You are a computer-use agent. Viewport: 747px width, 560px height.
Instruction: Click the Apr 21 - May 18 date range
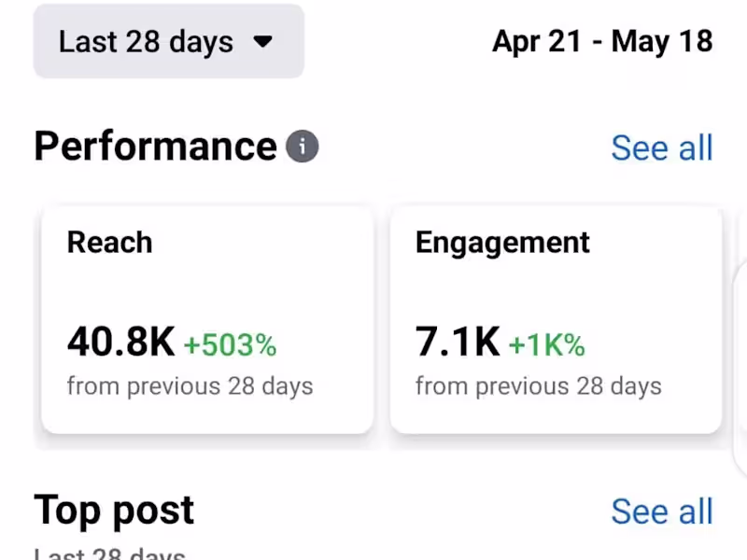click(x=602, y=42)
